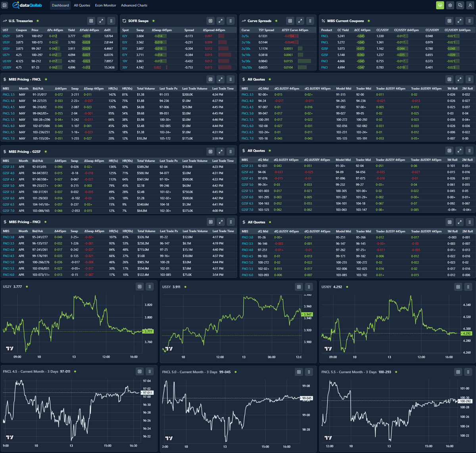Open the Econ Monitor tab
Screen dimensions: 476x453
106,5
